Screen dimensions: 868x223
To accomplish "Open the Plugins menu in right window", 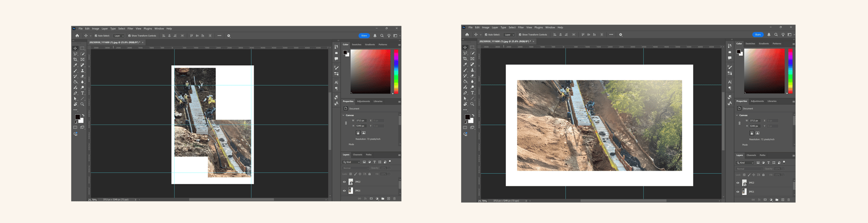I will (538, 28).
